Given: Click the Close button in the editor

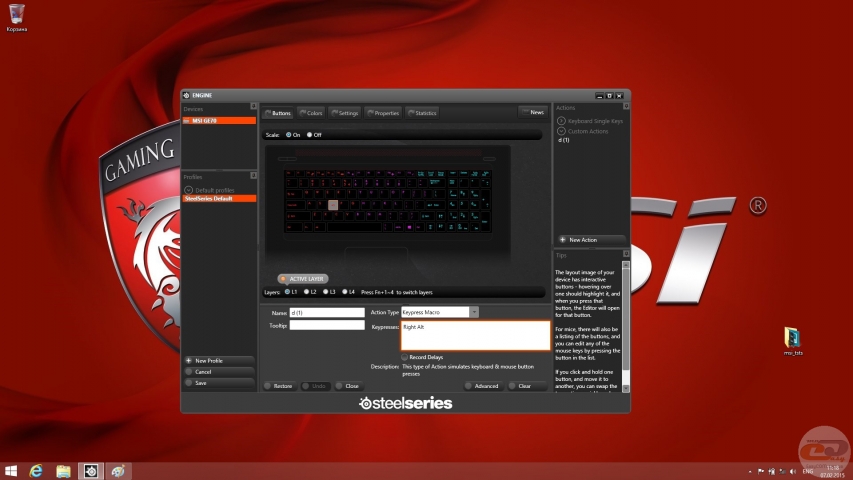Looking at the screenshot, I should point(349,386).
